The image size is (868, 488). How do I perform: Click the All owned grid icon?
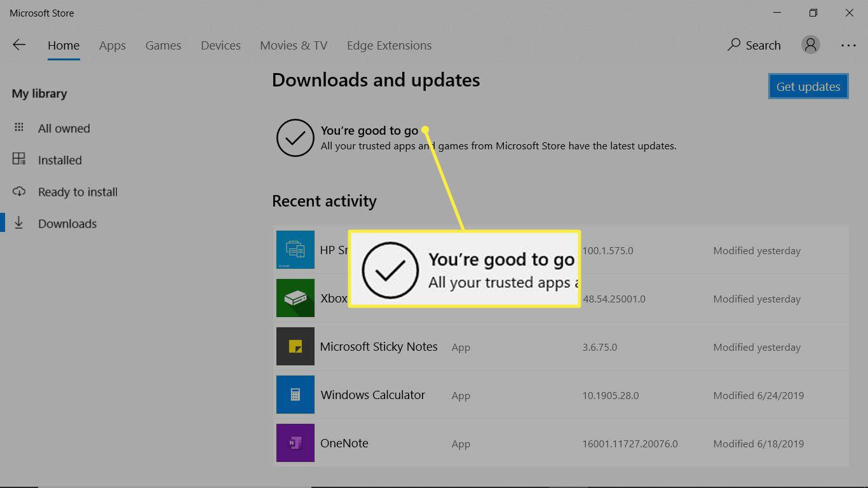coord(19,128)
